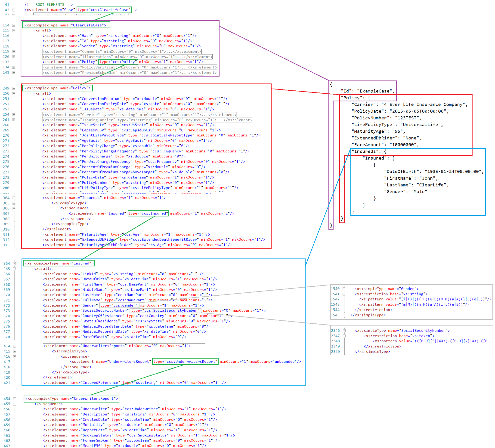
Task: Collapse the Case element at line 42
Action: 14,10
